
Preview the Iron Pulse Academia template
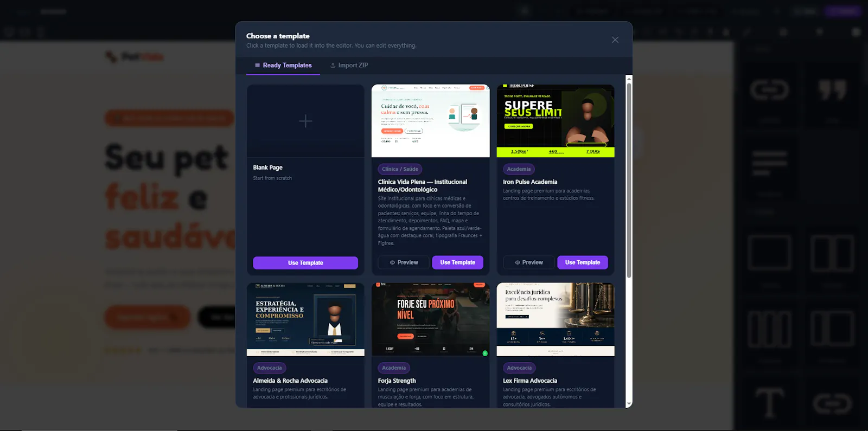(528, 262)
